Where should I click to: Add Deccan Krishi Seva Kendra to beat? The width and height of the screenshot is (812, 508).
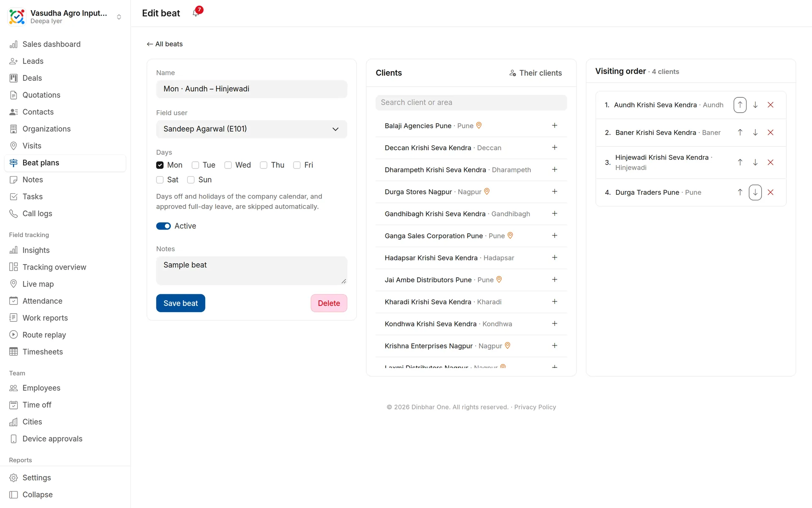[554, 148]
